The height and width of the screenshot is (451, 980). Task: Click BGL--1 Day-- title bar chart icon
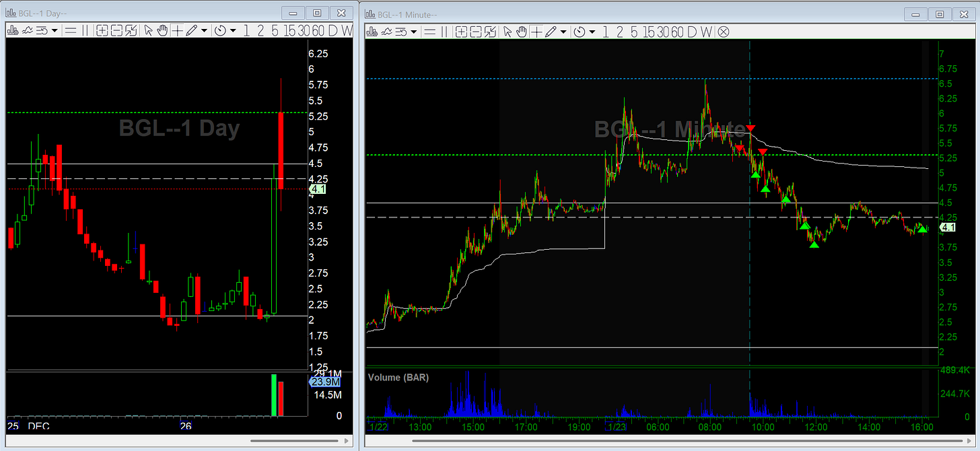pos(11,12)
